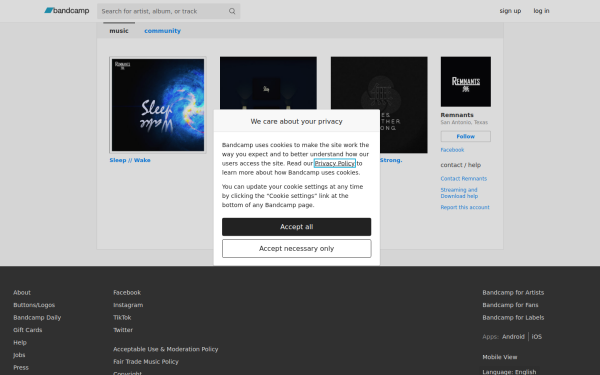Click the Bandcamp logo
The width and height of the screenshot is (600, 375).
(67, 11)
